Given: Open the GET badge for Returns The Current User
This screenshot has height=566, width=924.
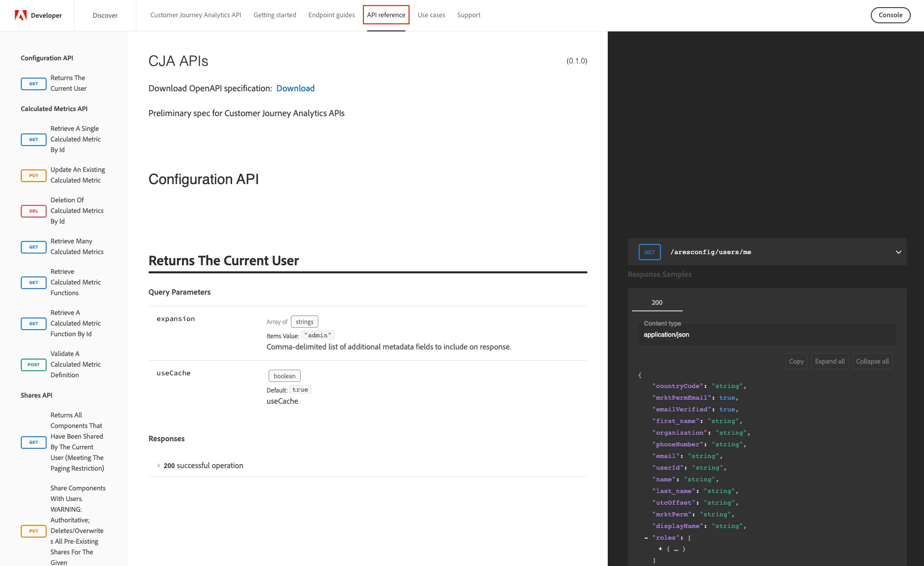Looking at the screenshot, I should 33,84.
